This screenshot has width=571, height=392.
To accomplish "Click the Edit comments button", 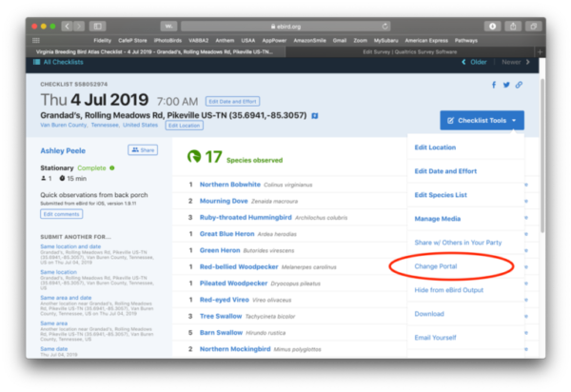I will (x=61, y=214).
